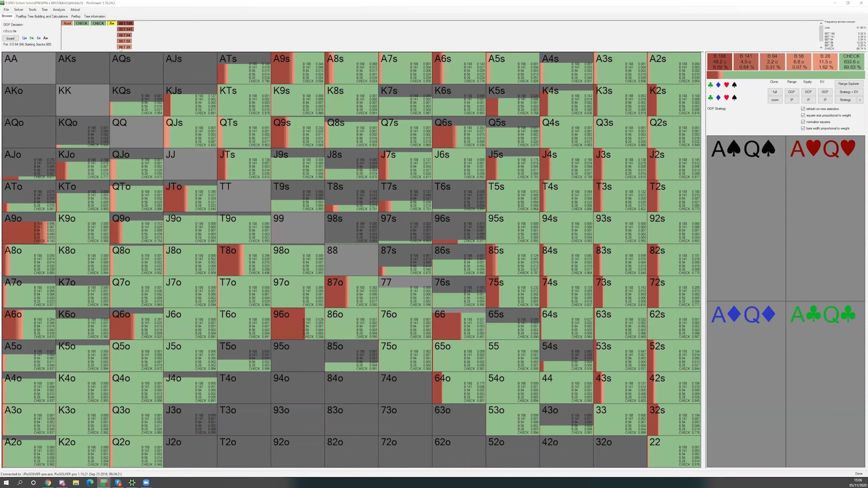Expand the arrow beside Strategy button
Image resolution: width=868 pixels, height=488 pixels.
click(x=859, y=100)
